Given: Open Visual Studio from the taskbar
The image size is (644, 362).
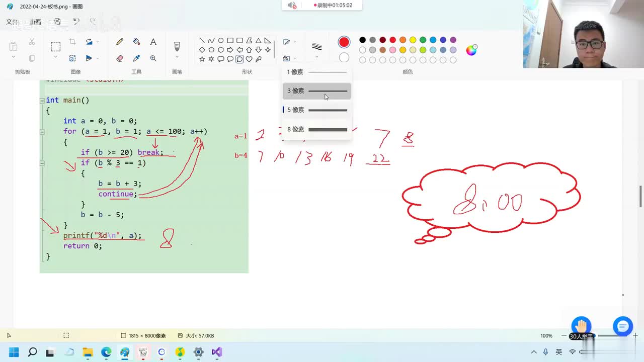Looking at the screenshot, I should [217, 352].
